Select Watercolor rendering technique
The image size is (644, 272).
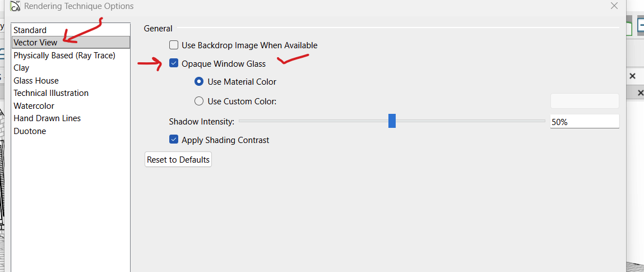34,106
